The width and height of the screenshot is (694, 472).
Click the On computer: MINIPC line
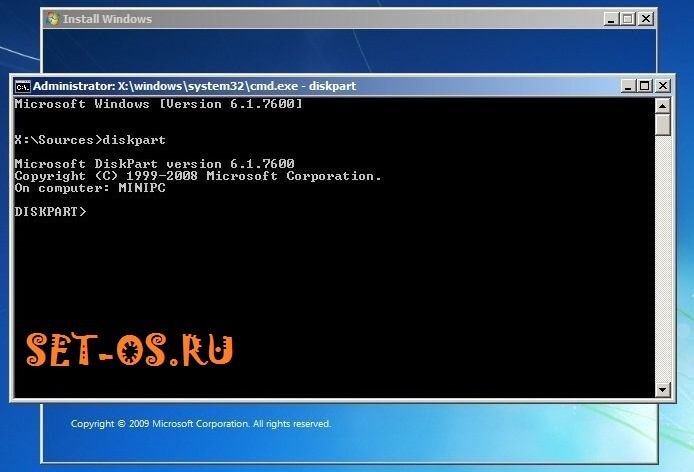pyautogui.click(x=90, y=187)
